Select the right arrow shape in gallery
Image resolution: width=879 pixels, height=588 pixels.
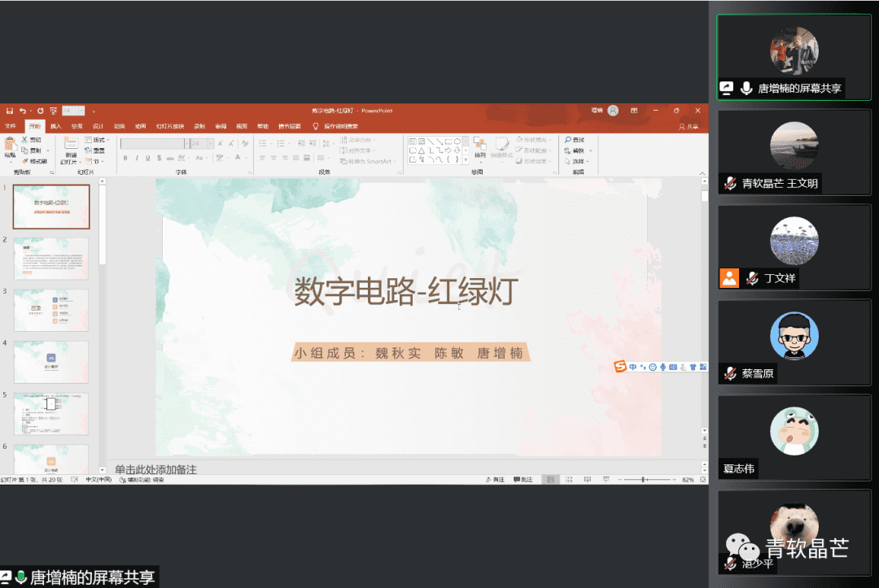coord(448,150)
